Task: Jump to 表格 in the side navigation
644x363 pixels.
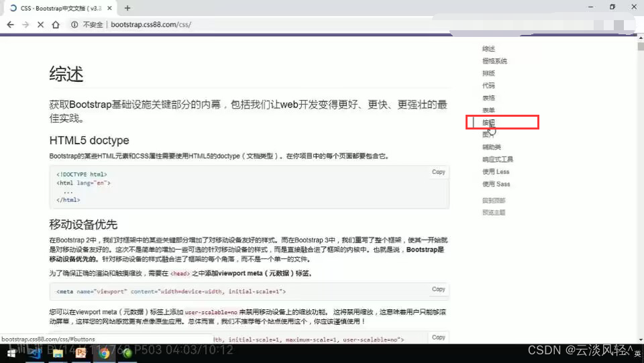Action: coord(488,98)
